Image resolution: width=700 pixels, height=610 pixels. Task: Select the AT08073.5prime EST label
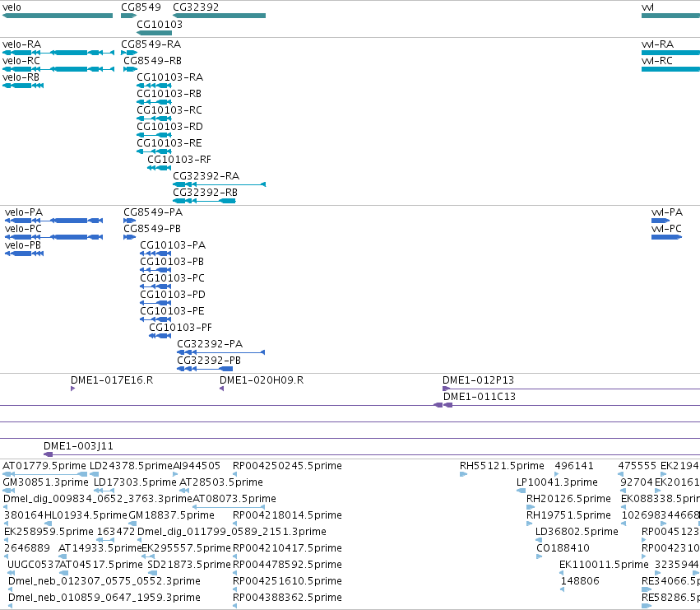pyautogui.click(x=234, y=499)
